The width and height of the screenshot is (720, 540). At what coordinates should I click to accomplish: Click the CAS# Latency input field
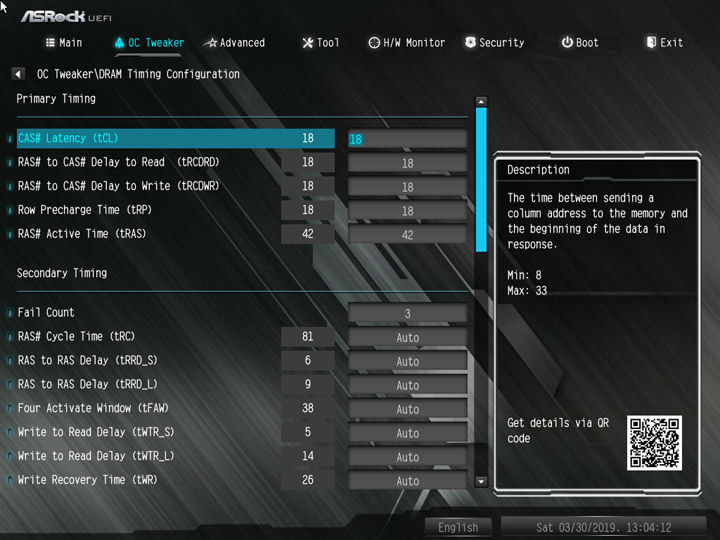coord(407,139)
